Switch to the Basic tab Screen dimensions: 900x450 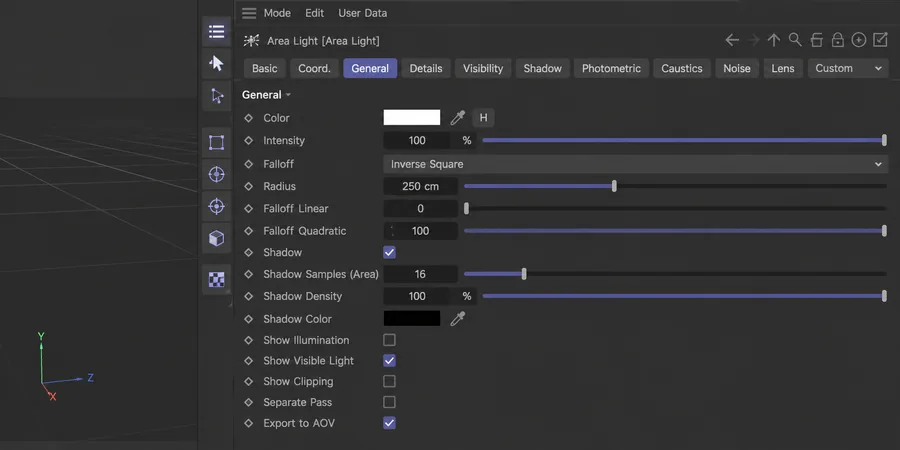pyautogui.click(x=265, y=68)
